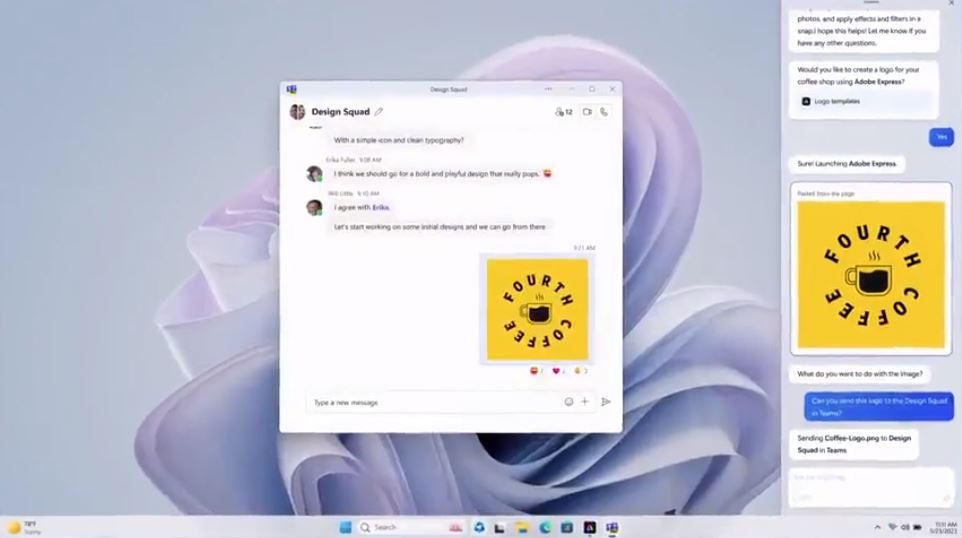
Task: Click the Teams icon in the taskbar
Action: click(612, 527)
